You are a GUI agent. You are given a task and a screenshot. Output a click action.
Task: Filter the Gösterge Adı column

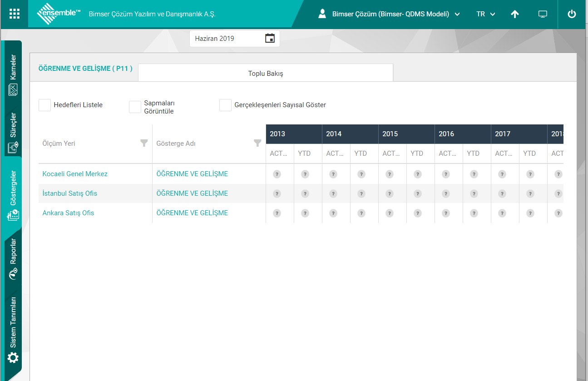point(257,143)
